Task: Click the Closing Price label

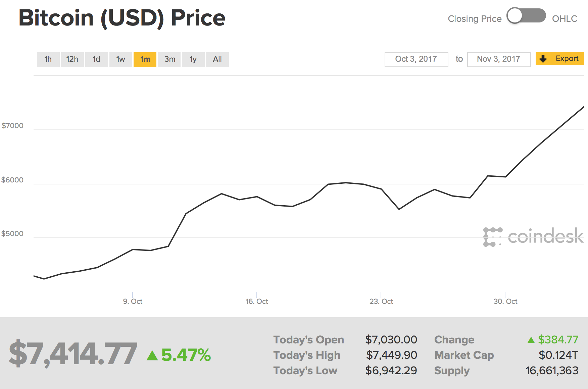Action: click(475, 19)
